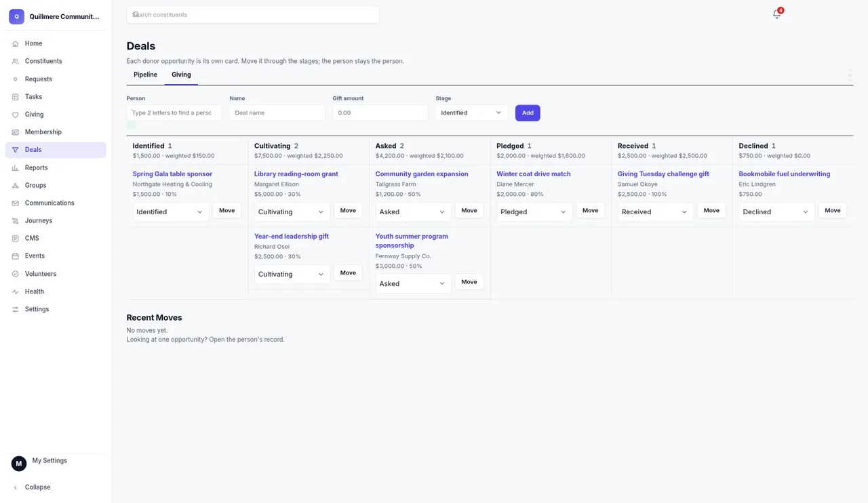Click the Settings sliders icon
Viewport: 868px width, 503px height.
16,309
